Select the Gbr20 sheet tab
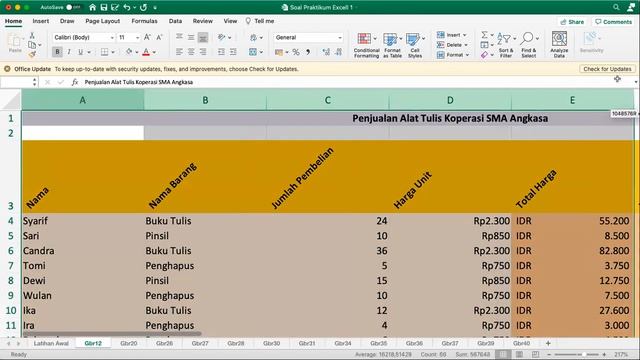 coord(129,343)
